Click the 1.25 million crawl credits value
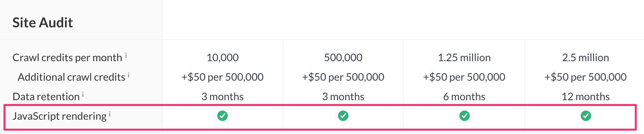Screen dimensions: 644x134 click(x=464, y=58)
